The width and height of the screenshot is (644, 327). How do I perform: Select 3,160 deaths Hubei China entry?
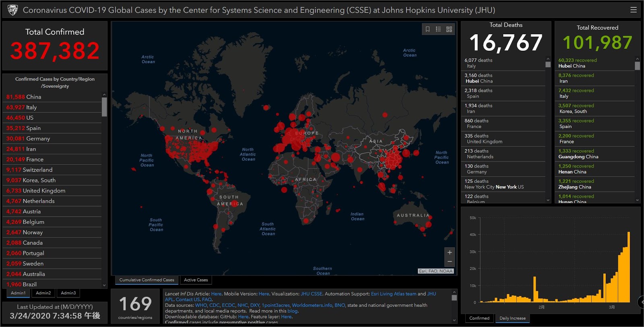(x=503, y=78)
